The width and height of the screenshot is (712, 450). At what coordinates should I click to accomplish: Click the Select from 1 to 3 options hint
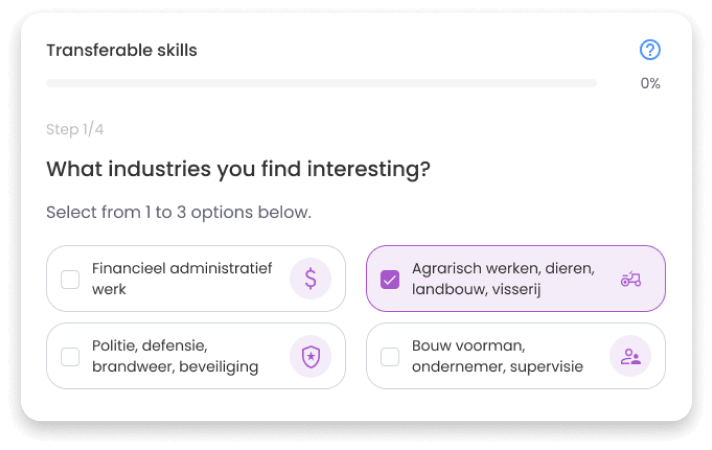click(x=179, y=212)
